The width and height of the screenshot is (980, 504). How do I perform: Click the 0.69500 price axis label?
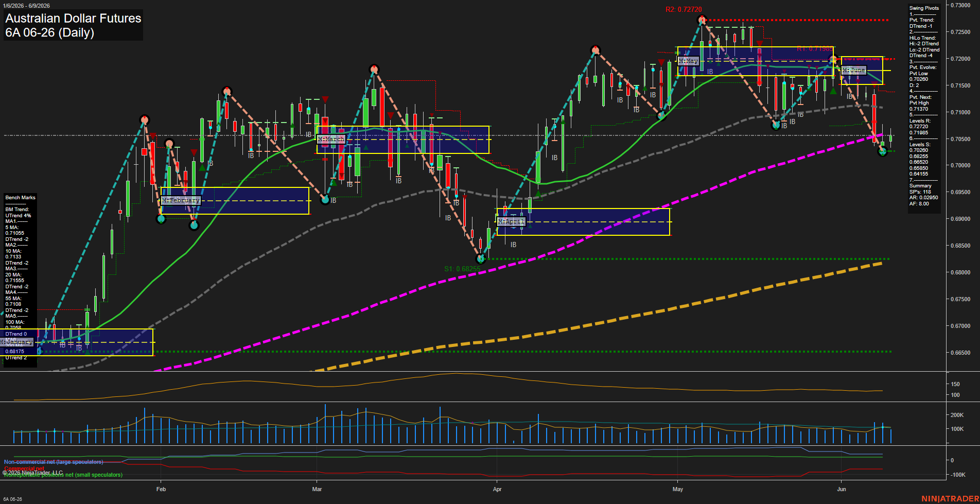coord(960,192)
